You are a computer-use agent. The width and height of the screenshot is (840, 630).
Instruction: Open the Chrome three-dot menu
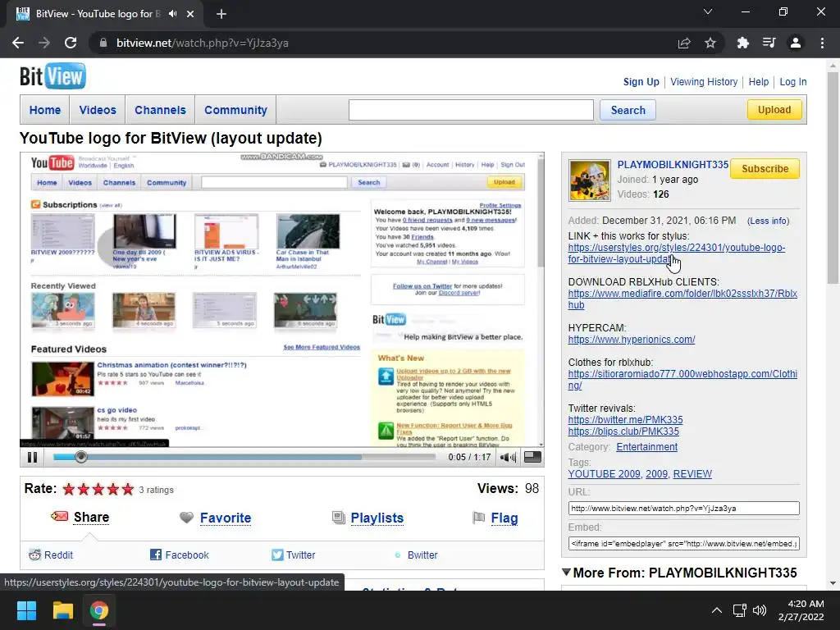point(822,43)
